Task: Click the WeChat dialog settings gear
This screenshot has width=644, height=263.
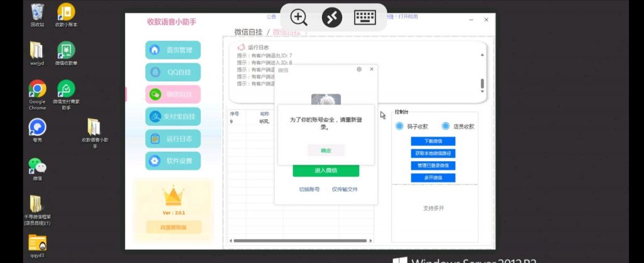Action: (x=359, y=69)
